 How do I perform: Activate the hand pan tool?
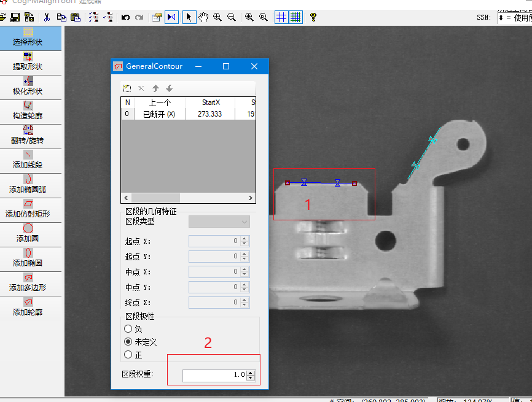tap(203, 17)
